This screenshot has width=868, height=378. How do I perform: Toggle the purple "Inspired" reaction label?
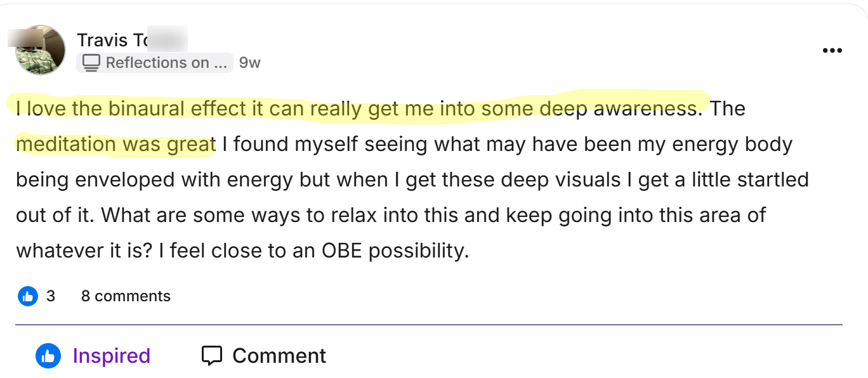(x=112, y=356)
